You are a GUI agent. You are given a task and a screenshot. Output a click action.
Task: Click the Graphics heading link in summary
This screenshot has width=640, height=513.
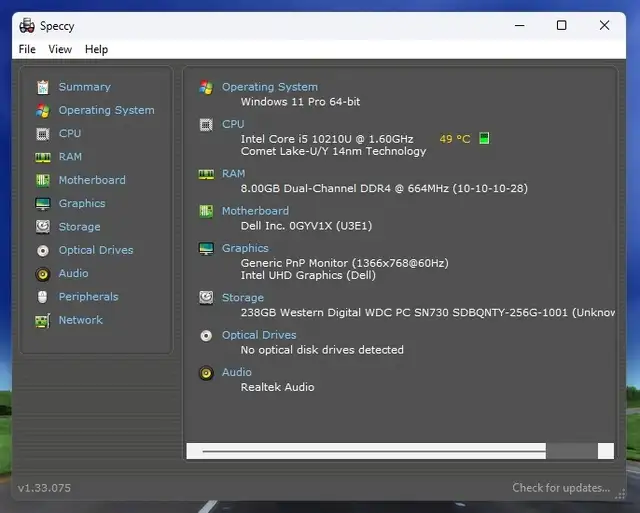pyautogui.click(x=245, y=248)
